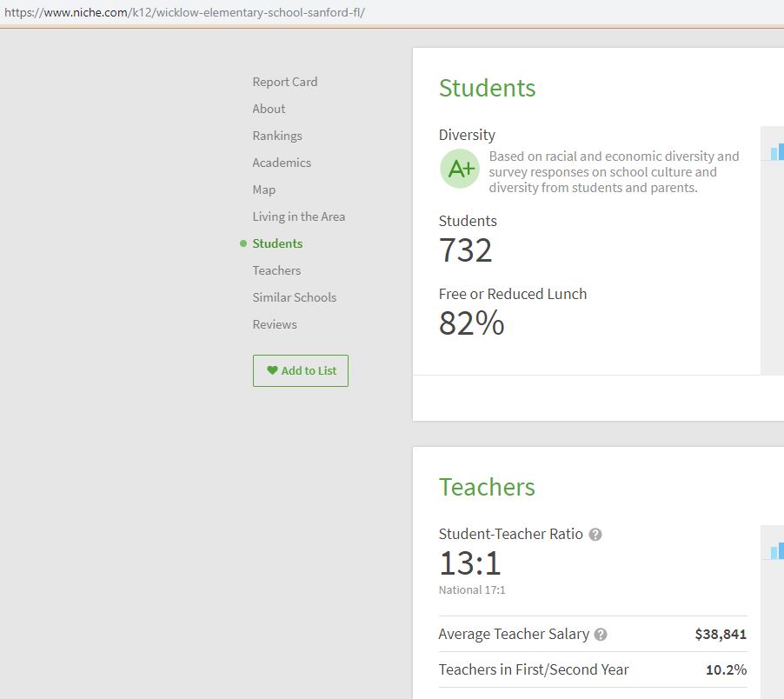784x699 pixels.
Task: Click the 732 students count
Action: 466,250
